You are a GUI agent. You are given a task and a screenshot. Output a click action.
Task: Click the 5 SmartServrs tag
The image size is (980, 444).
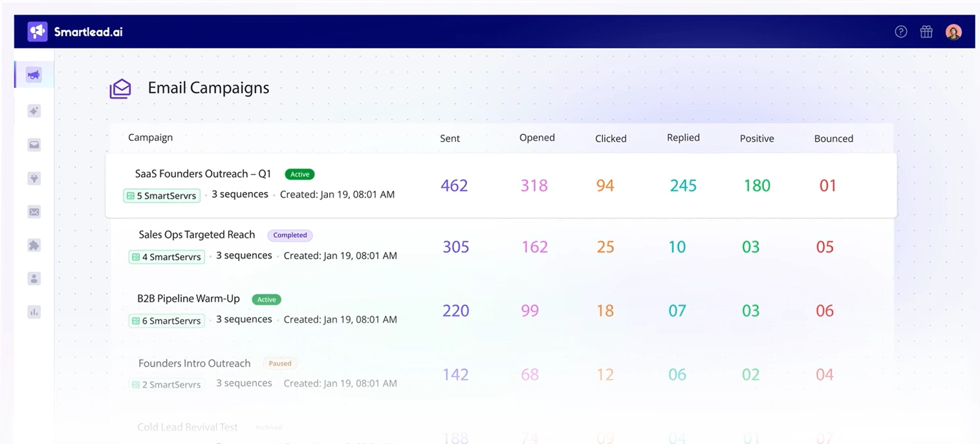click(x=162, y=195)
